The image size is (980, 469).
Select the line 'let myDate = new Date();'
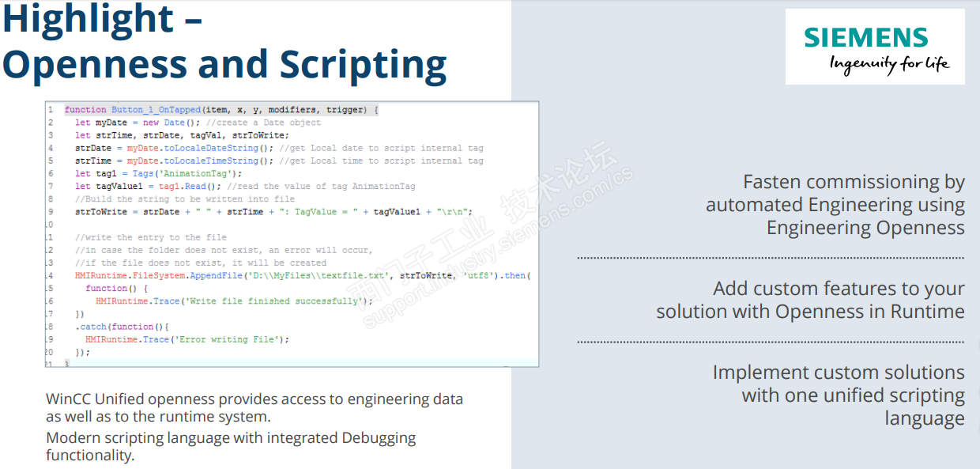[x=198, y=123]
